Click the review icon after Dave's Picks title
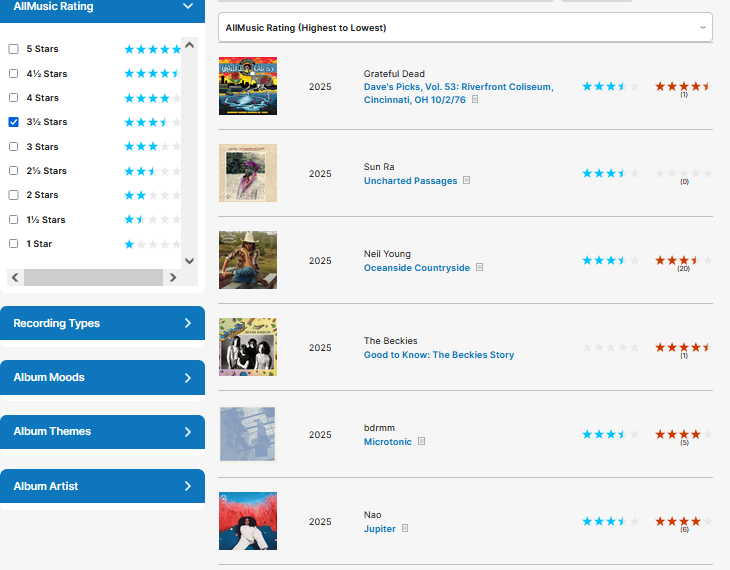730x570 pixels. 475,100
